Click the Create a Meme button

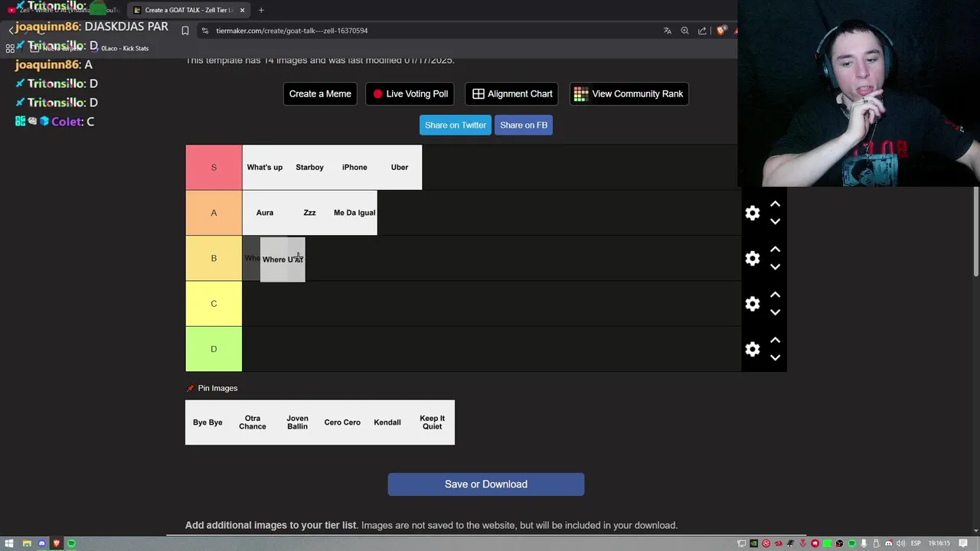click(320, 93)
